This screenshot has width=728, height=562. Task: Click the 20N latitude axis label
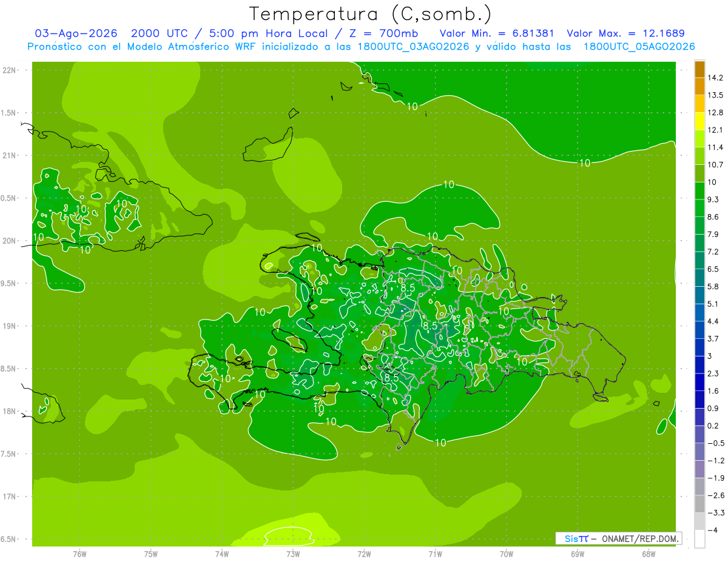click(x=10, y=241)
